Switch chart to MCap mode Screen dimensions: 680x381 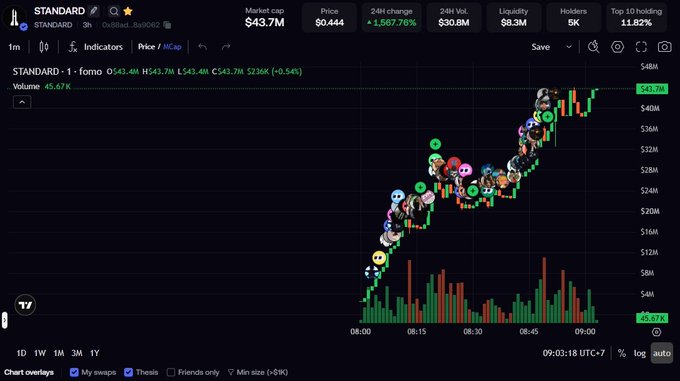(172, 47)
